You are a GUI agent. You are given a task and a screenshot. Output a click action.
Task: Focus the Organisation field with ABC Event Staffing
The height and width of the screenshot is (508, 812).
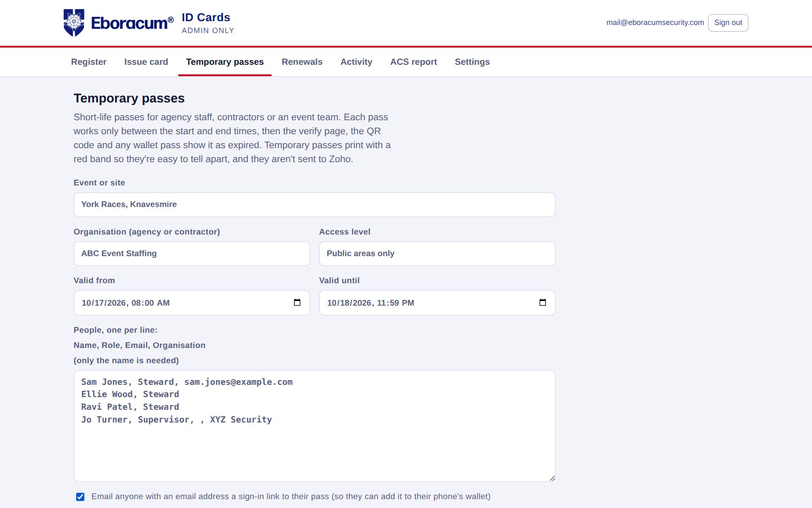pos(192,254)
